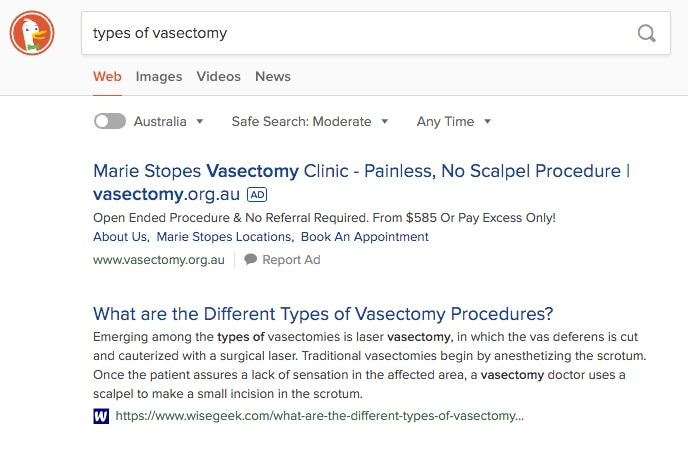Toggle the Australia region switch
The height and width of the screenshot is (458, 688).
(x=110, y=121)
